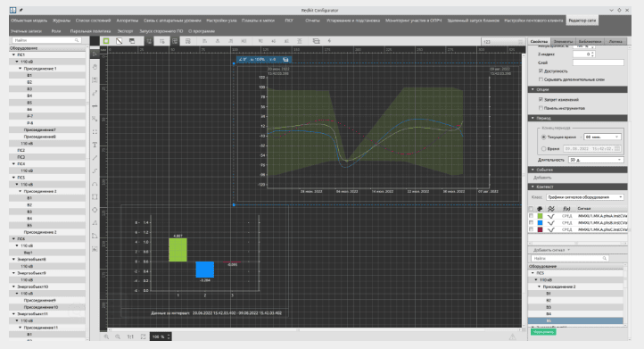The image size is (644, 349).
Task: Select the circle shape tool
Action: [x=95, y=210]
